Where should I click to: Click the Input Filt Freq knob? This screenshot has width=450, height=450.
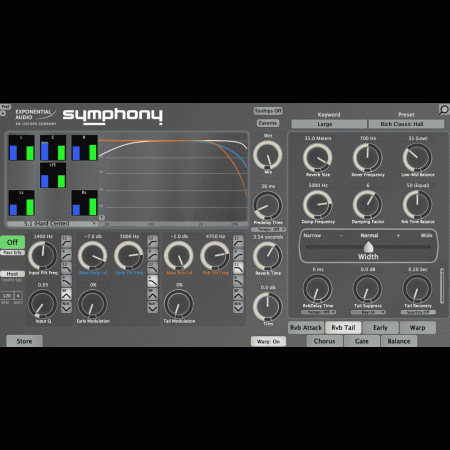click(x=43, y=256)
